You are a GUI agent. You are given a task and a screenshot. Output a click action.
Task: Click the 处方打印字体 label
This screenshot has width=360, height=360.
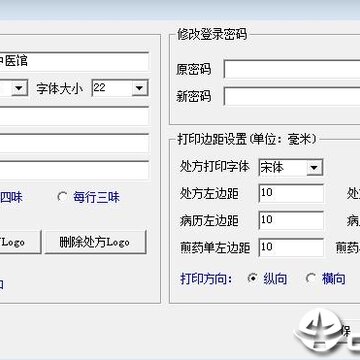point(215,167)
